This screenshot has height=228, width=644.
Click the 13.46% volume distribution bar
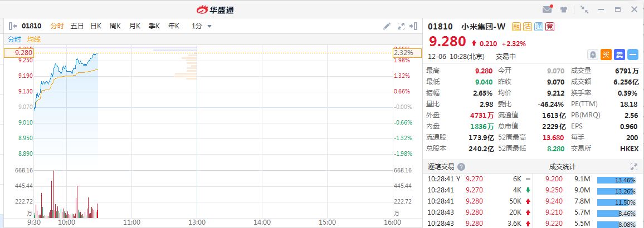click(x=616, y=180)
